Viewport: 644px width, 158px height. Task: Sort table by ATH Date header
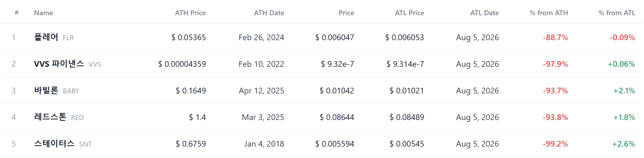coord(269,13)
